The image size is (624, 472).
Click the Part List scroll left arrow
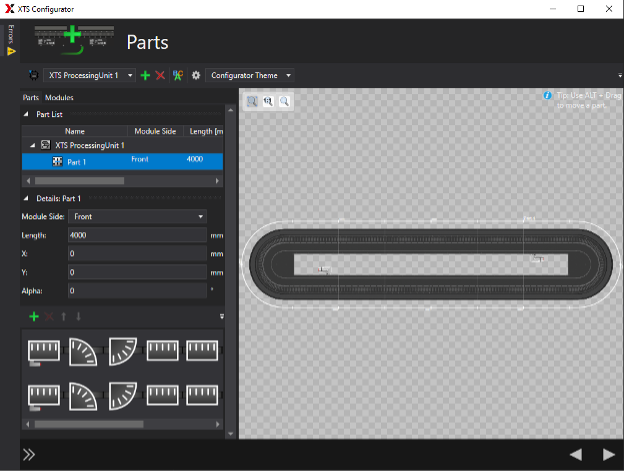click(x=28, y=181)
